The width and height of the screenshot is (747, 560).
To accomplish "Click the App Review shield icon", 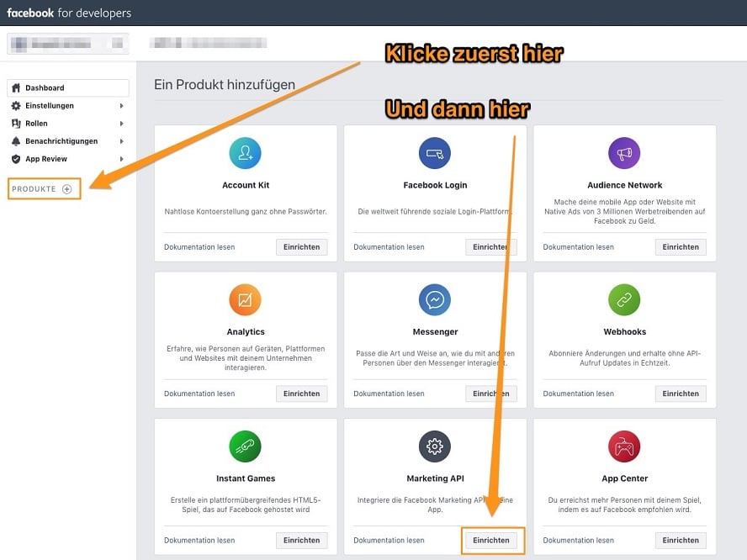I will pyautogui.click(x=16, y=159).
